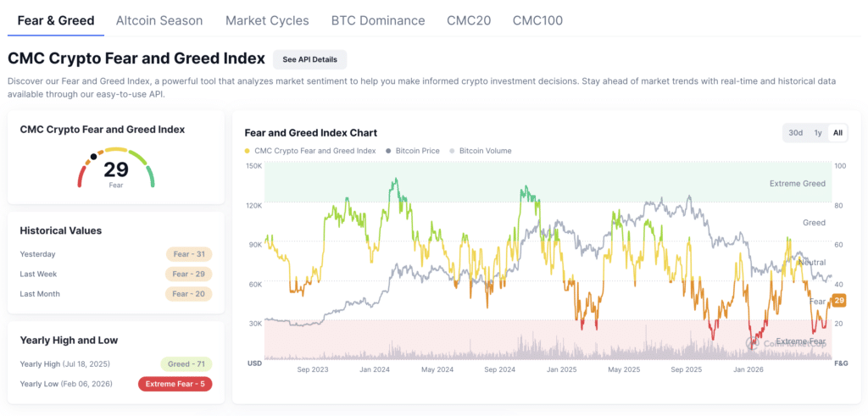This screenshot has height=416, width=868.
Task: Open the Market Cycles tab
Action: [267, 20]
